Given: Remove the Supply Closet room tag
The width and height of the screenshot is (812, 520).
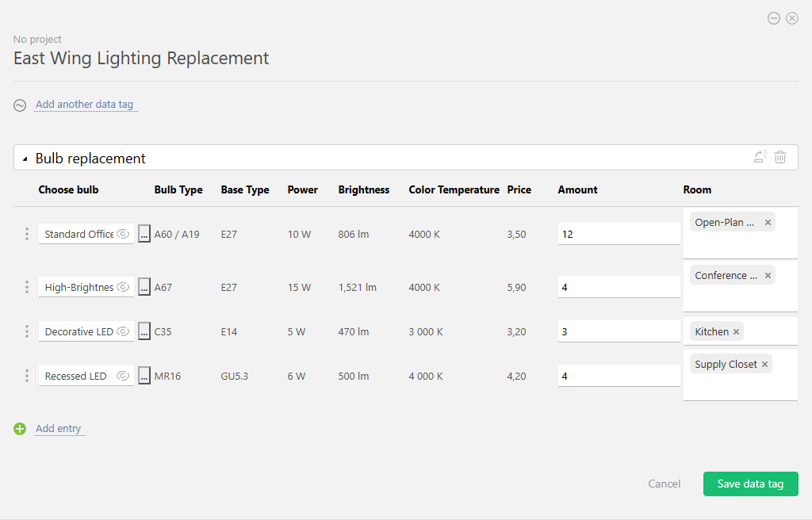Looking at the screenshot, I should click(x=764, y=364).
